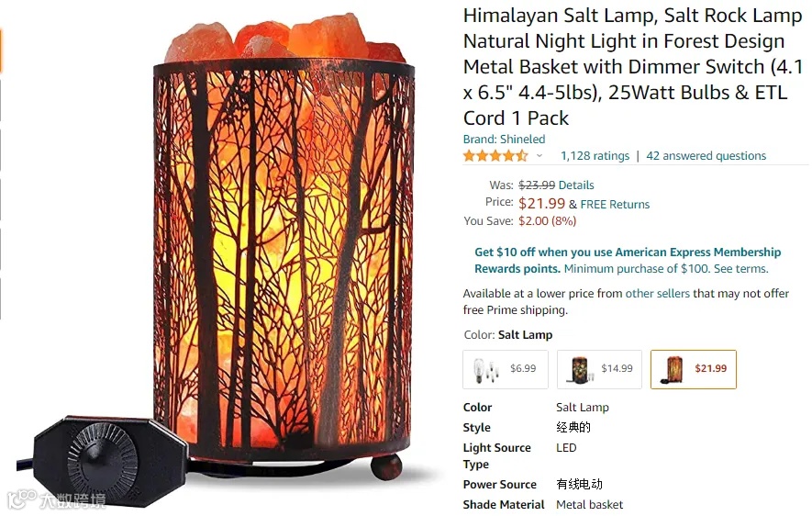Viewport: 812px width, 516px height.
Task: Select the $6.99 bulbs color option
Action: pyautogui.click(x=506, y=369)
